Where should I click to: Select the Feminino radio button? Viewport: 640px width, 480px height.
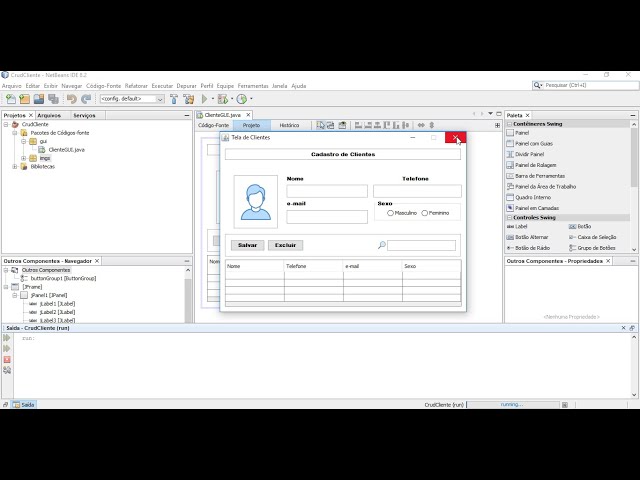[x=424, y=213]
